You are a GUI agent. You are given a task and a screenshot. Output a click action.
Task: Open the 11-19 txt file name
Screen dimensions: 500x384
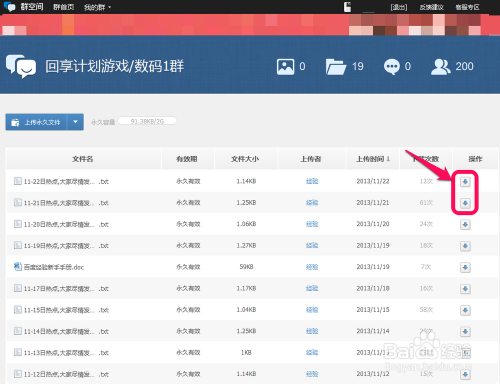tap(66, 246)
